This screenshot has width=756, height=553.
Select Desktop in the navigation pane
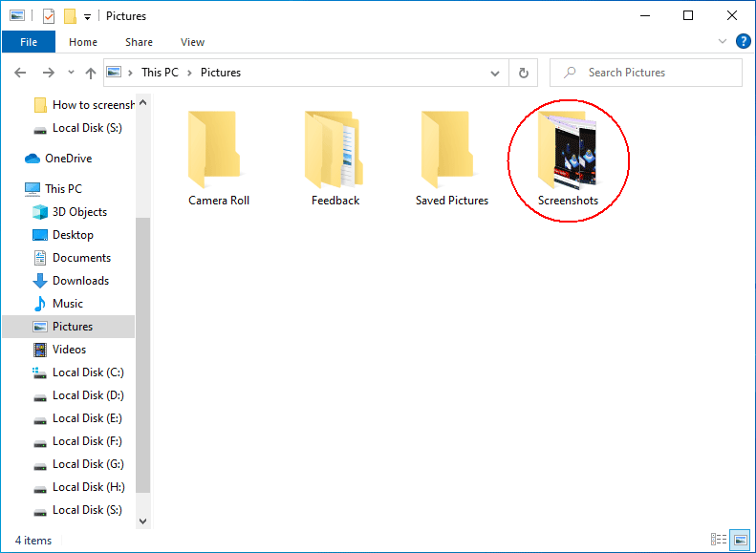63,235
